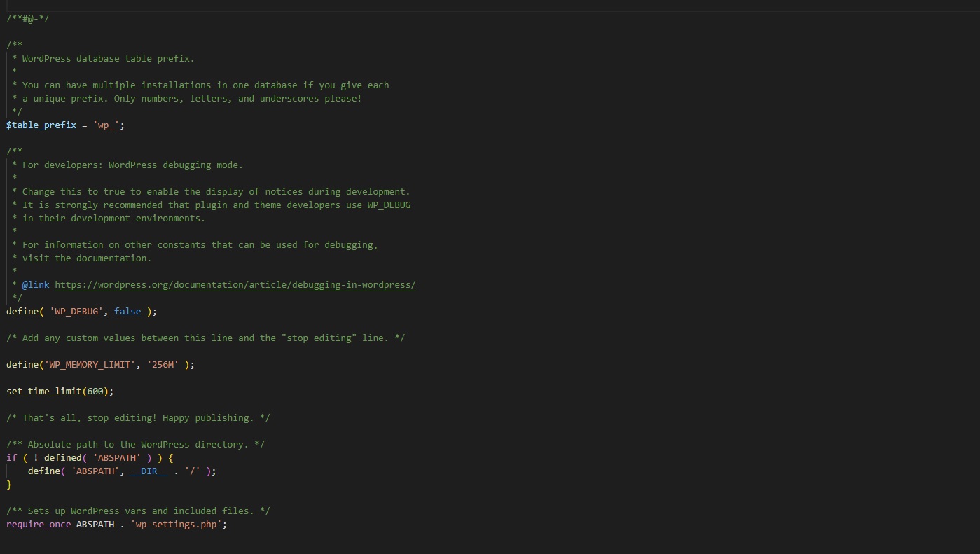Click the false value in WP_DEBUG define

click(x=127, y=312)
